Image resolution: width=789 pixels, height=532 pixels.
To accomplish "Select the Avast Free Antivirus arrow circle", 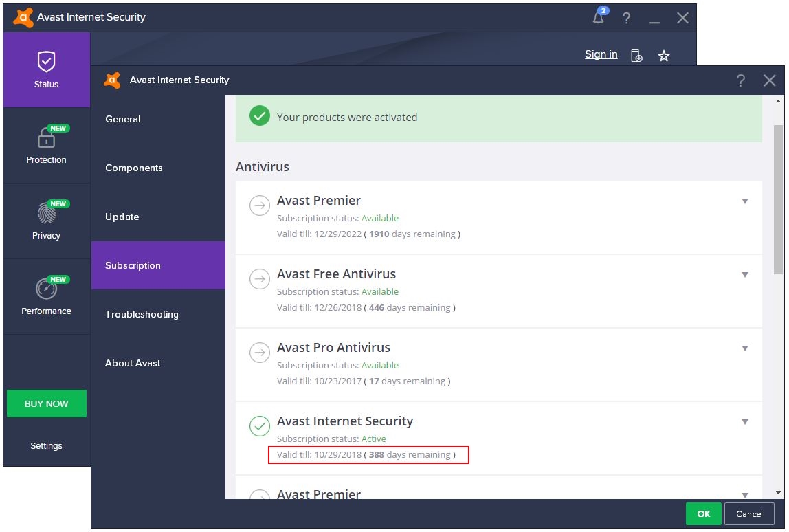I will (260, 279).
